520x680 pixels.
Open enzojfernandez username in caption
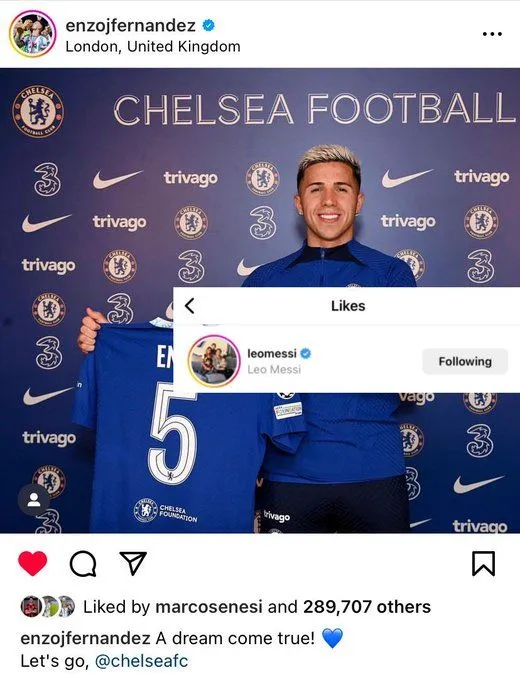point(85,638)
